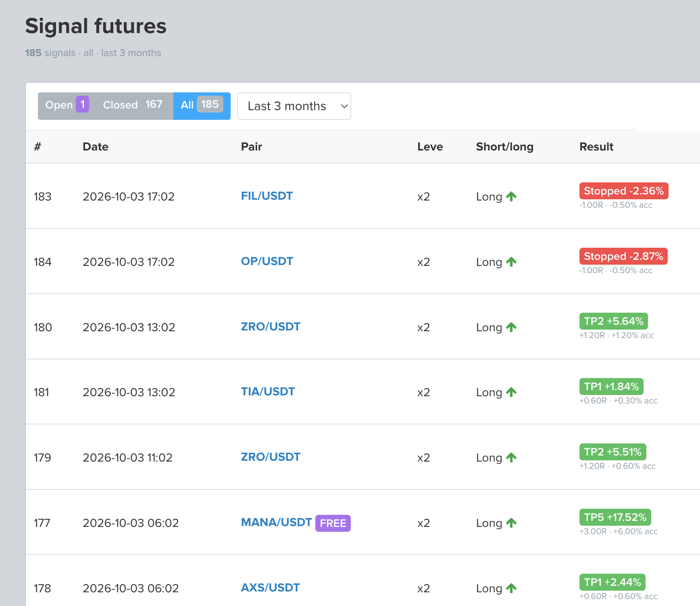Open ZRO/USDT link in row 180
Screen dimensions: 700x606
[271, 327]
